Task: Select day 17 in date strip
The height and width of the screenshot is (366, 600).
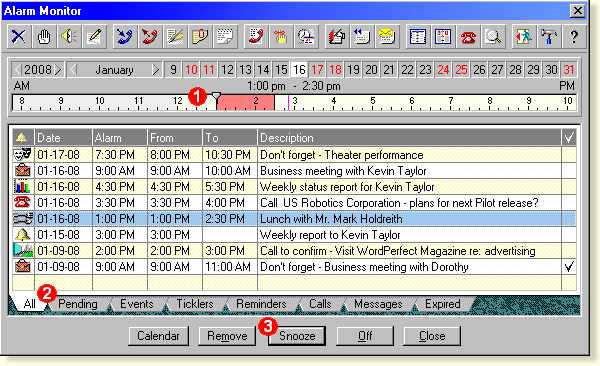Action: (317, 70)
